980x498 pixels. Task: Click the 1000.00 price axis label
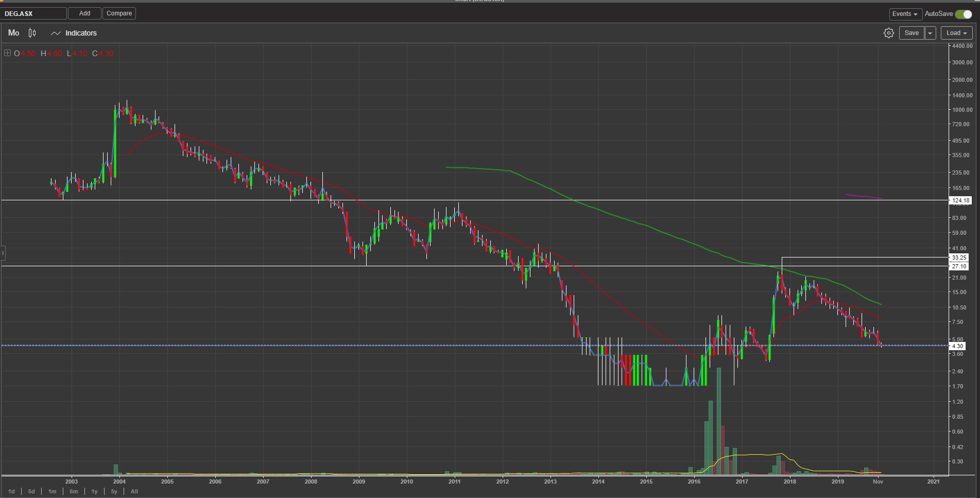962,110
